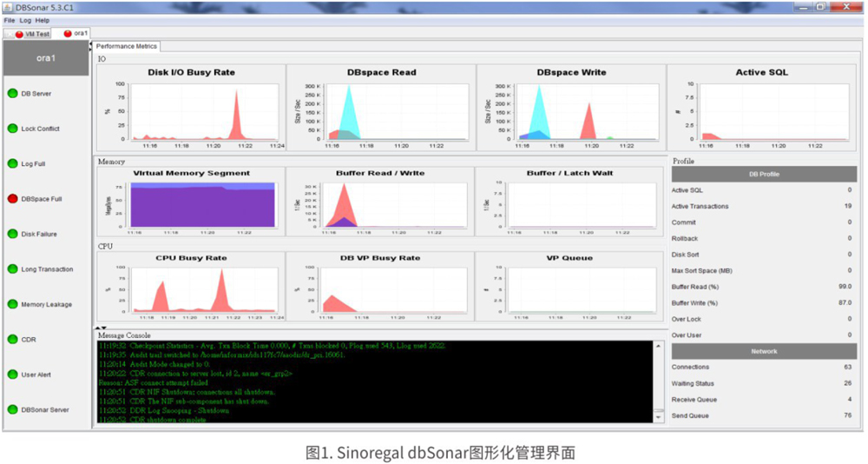Screen dimensions: 868x464
Task: Open the Active SQL chart
Action: (762, 108)
